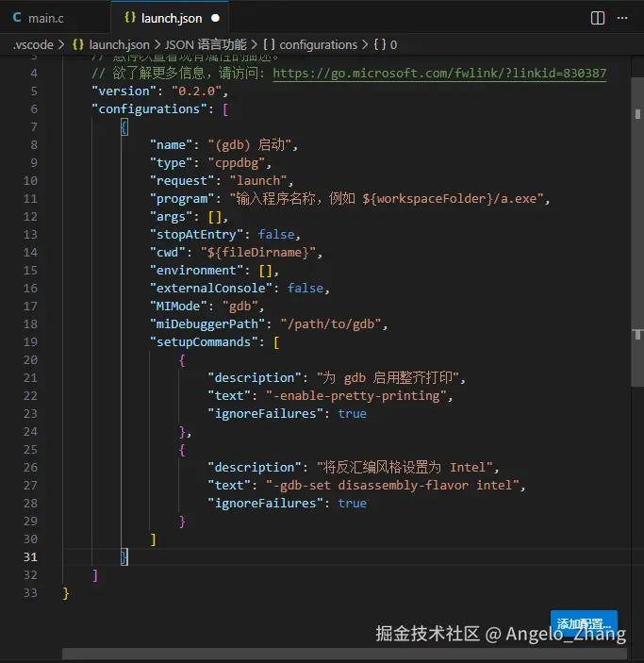
Task: Click the 添加配置... button
Action: 584,623
